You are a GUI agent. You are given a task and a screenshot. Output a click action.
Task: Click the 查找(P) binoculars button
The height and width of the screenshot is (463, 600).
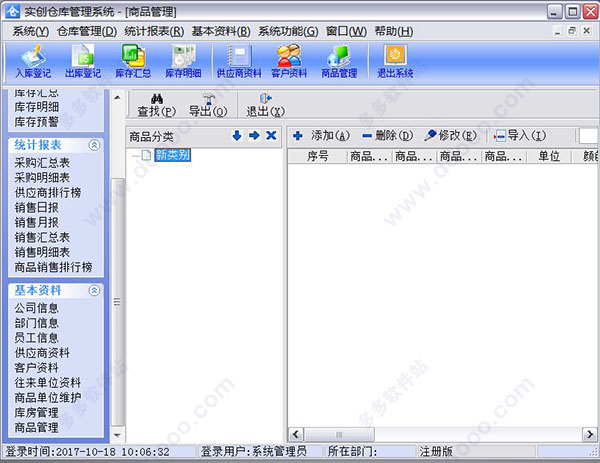coord(157,105)
